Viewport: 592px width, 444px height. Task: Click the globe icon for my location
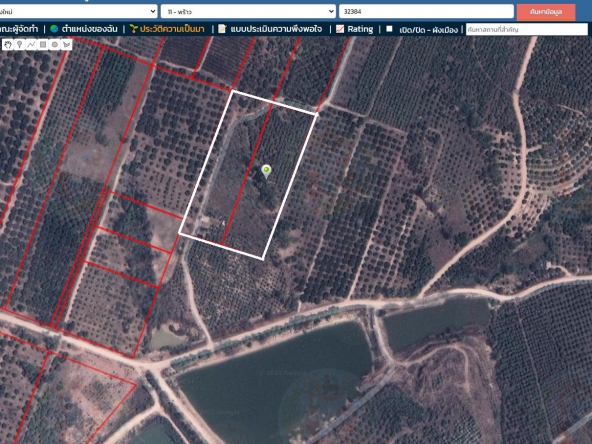54,29
